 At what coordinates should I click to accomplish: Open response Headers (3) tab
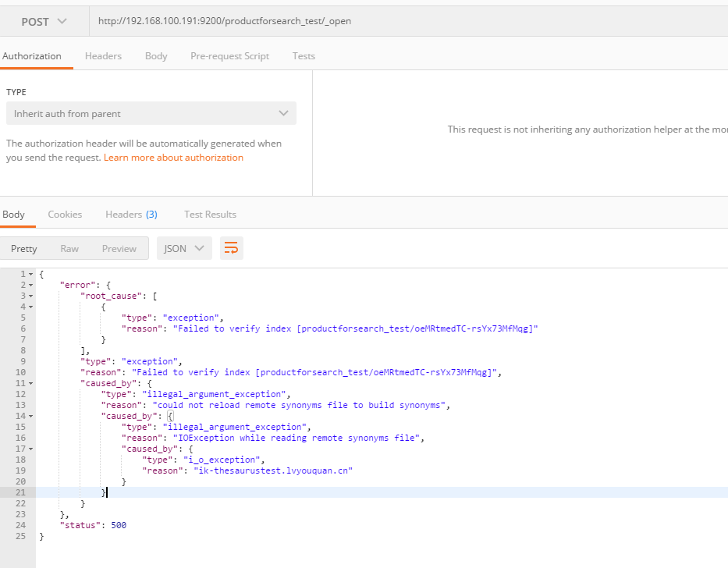(x=131, y=215)
